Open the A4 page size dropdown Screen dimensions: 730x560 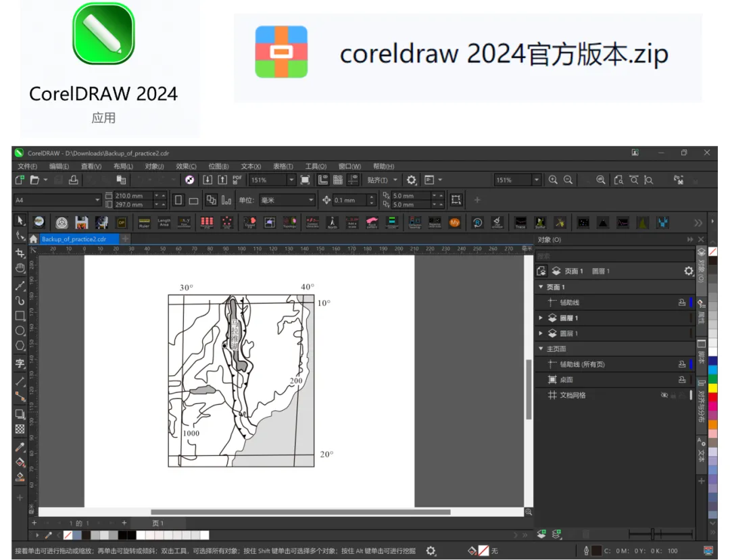coord(97,200)
